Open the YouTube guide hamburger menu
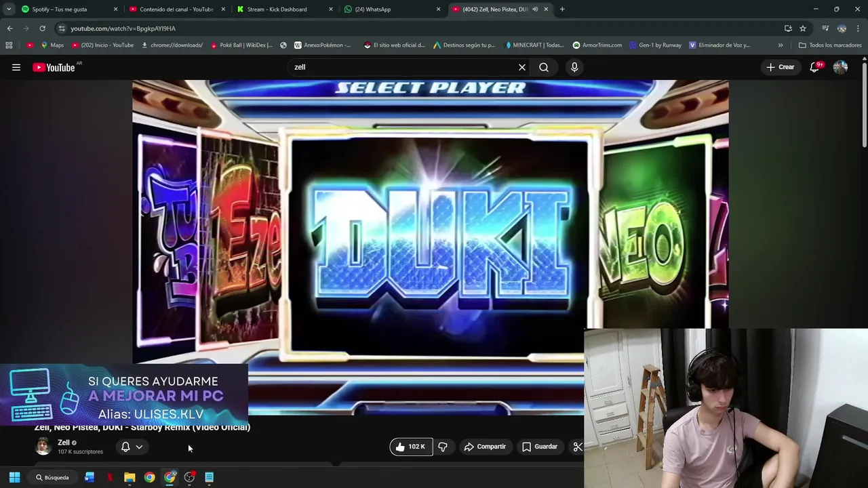The height and width of the screenshot is (488, 868). pos(16,67)
